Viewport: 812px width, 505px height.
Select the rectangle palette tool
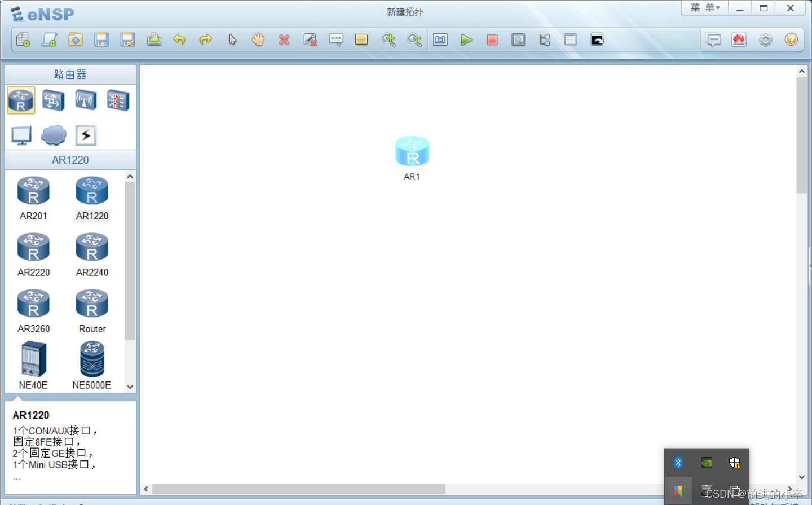pos(361,39)
